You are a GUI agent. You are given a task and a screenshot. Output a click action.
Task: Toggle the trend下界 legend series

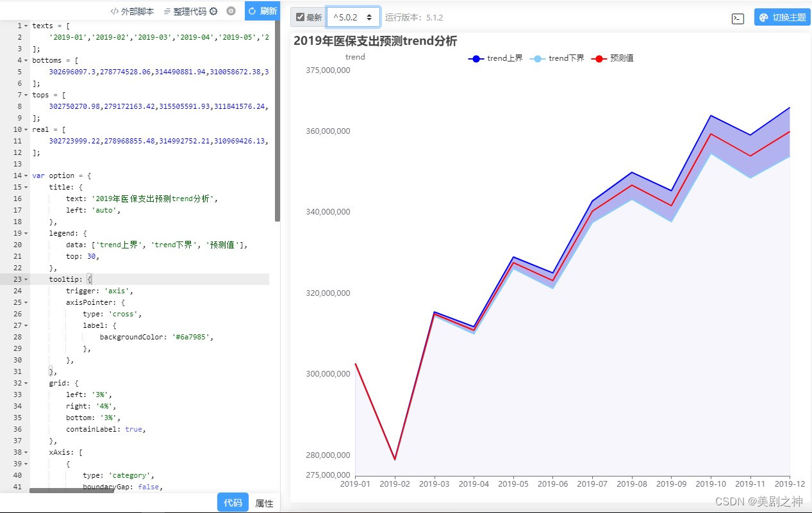pyautogui.click(x=557, y=58)
